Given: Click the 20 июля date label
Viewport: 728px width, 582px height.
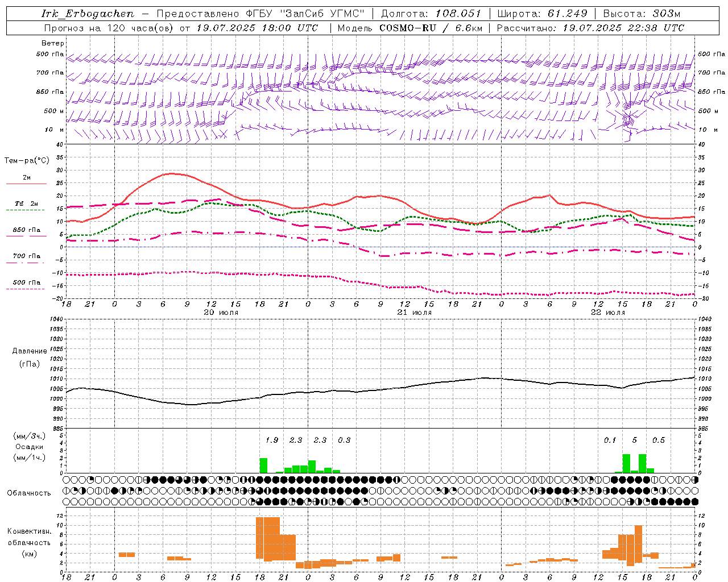Looking at the screenshot, I should (221, 313).
